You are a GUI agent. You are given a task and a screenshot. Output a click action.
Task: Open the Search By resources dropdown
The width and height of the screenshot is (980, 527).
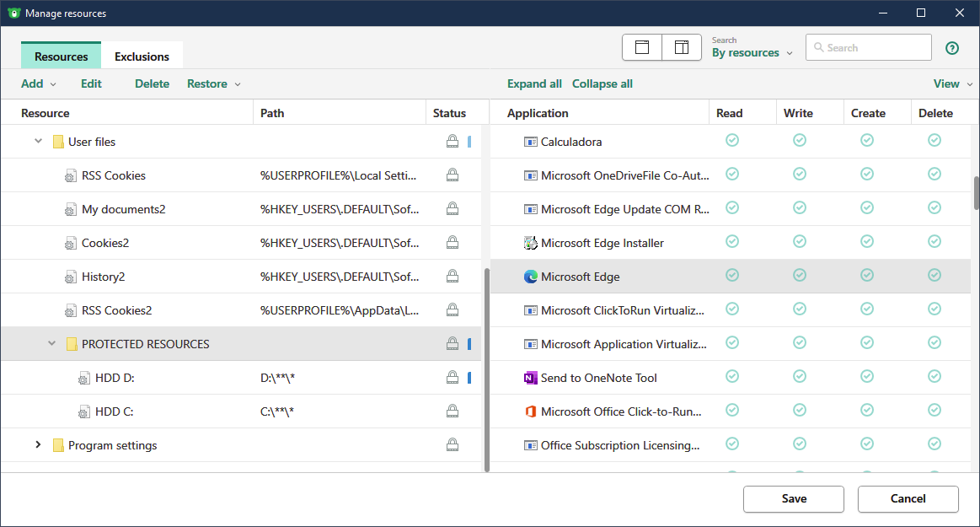[752, 52]
